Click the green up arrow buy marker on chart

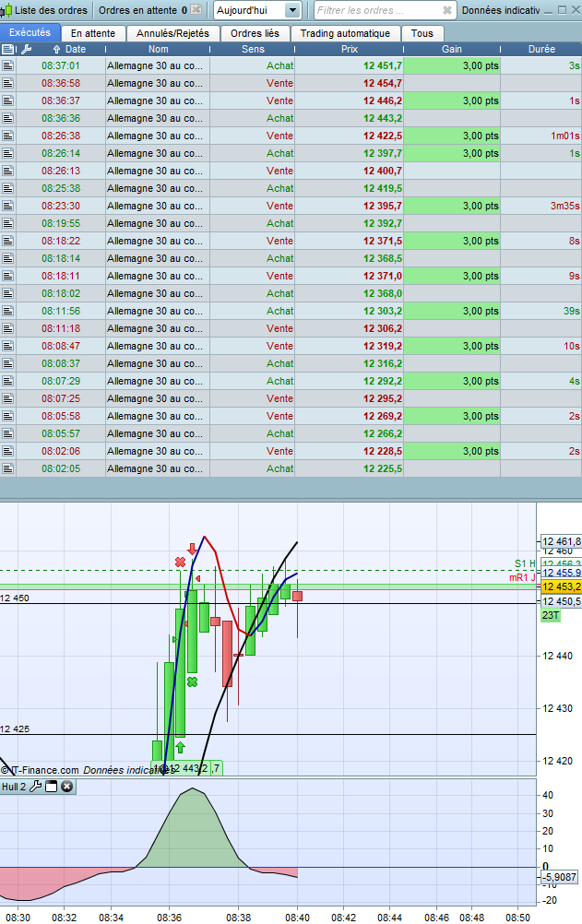click(x=181, y=747)
